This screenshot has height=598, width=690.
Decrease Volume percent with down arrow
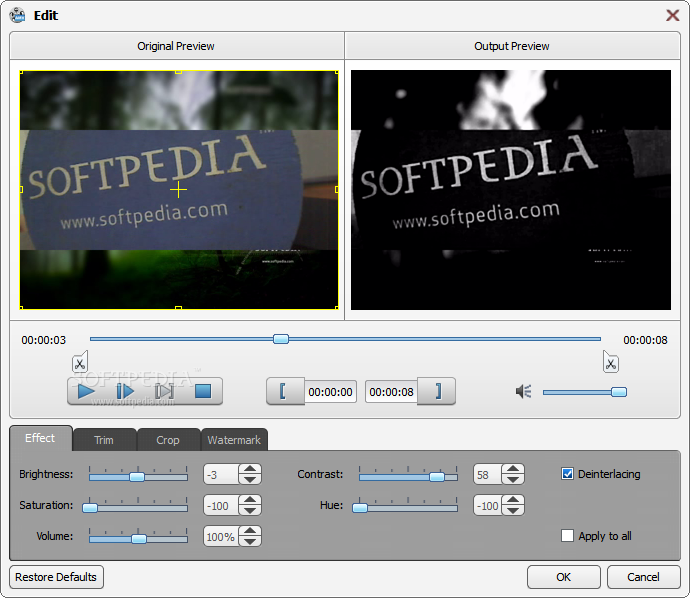pos(250,542)
